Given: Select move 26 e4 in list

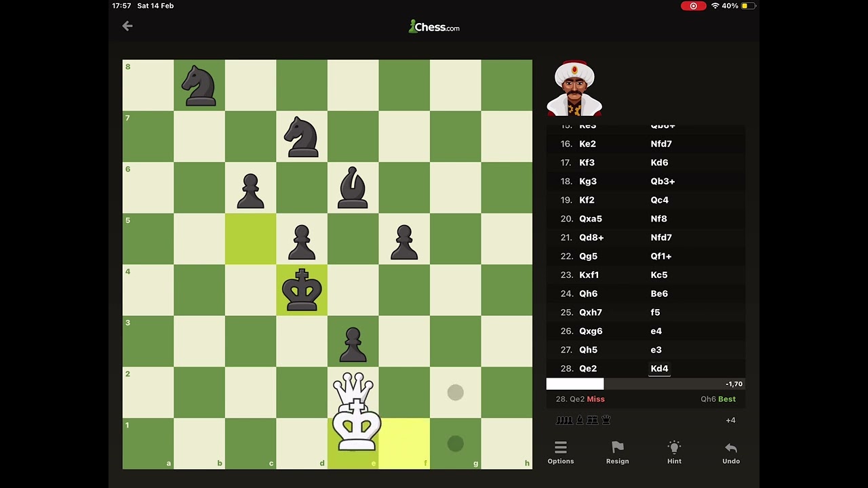Looking at the screenshot, I should 656,331.
